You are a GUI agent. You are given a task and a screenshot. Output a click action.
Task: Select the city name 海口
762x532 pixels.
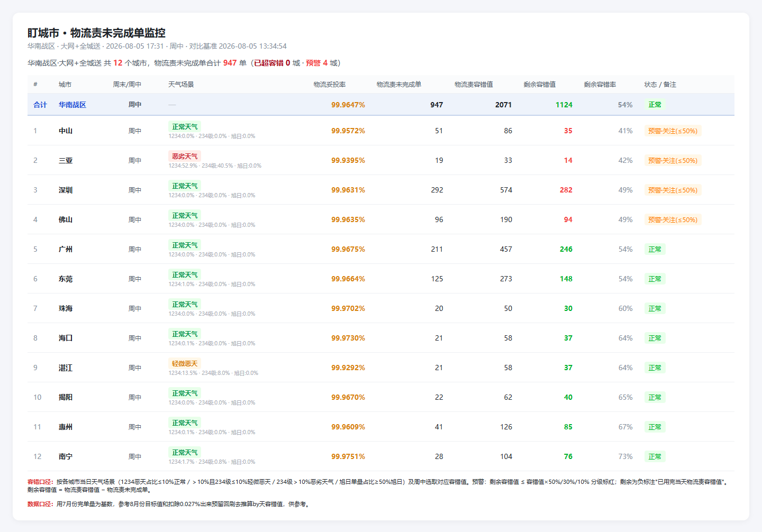[66, 338]
